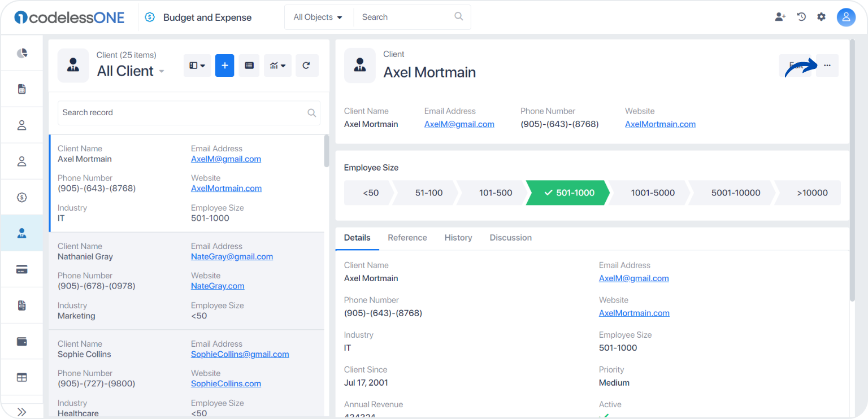
Task: Select the Sophie Collins client name
Action: coord(84,355)
